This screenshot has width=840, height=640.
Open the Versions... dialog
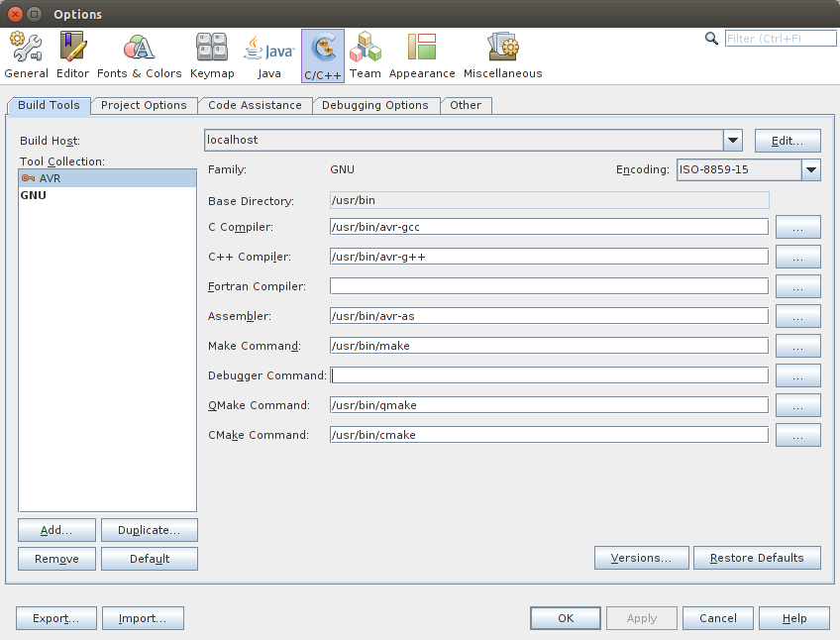[x=641, y=558]
